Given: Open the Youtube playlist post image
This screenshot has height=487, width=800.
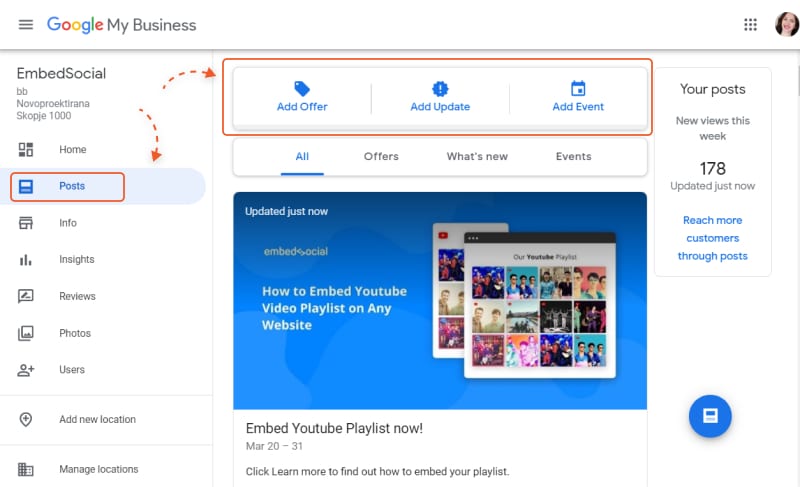Looking at the screenshot, I should click(x=440, y=301).
